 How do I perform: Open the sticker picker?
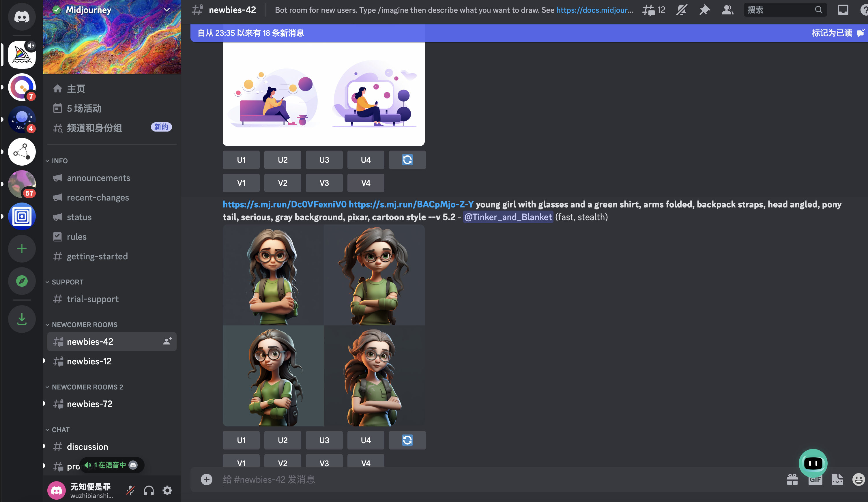point(837,479)
